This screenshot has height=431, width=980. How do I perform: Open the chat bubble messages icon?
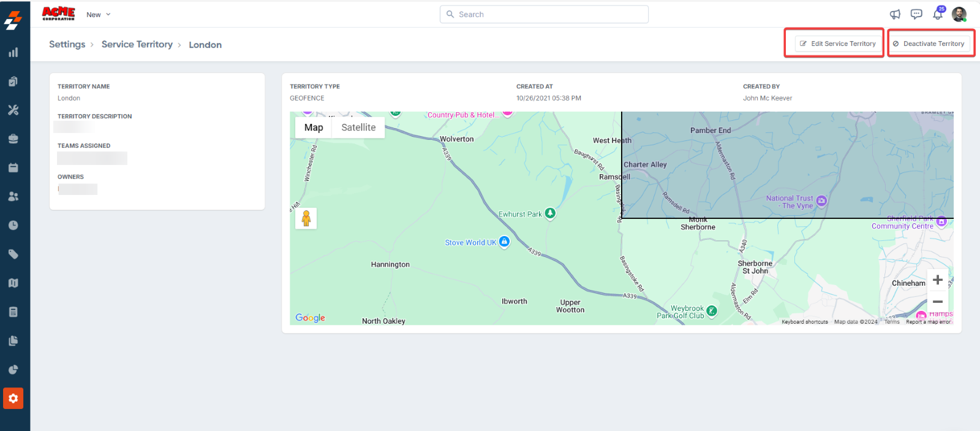pos(916,14)
